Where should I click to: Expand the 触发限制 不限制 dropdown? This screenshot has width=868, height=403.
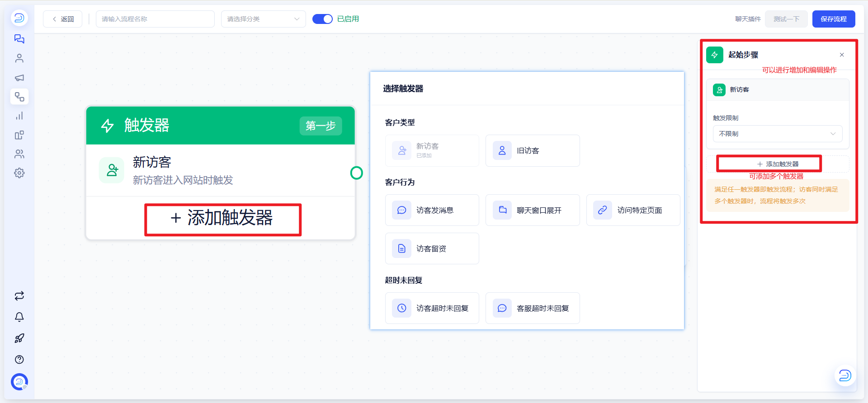pos(778,134)
